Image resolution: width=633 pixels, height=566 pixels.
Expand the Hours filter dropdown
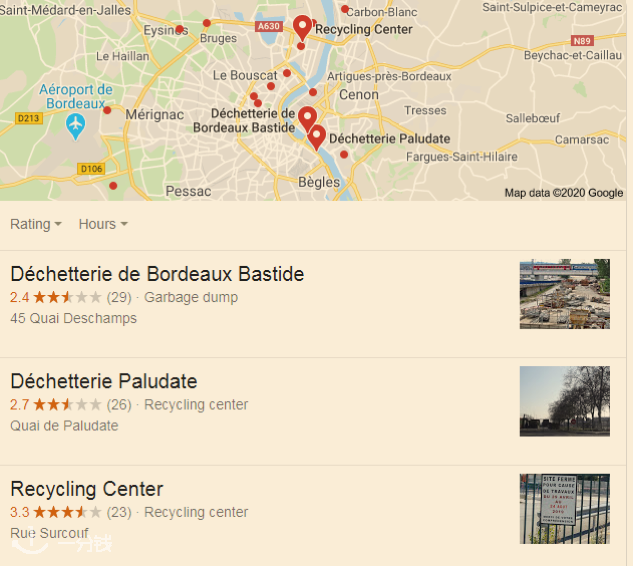pos(103,224)
